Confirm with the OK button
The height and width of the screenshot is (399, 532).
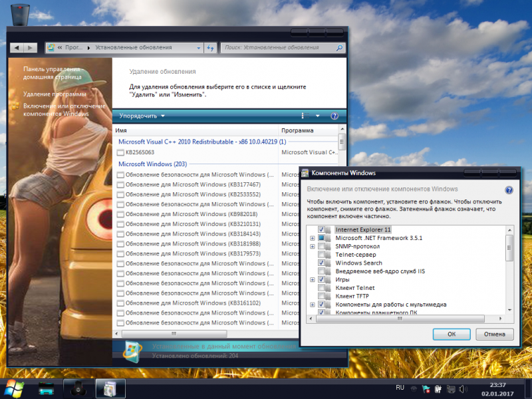(x=452, y=334)
